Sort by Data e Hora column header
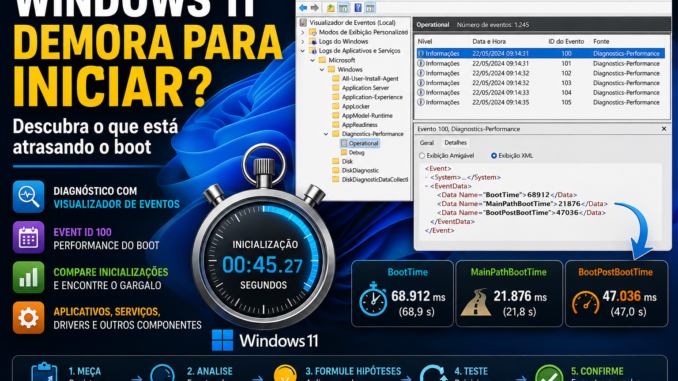 (489, 42)
